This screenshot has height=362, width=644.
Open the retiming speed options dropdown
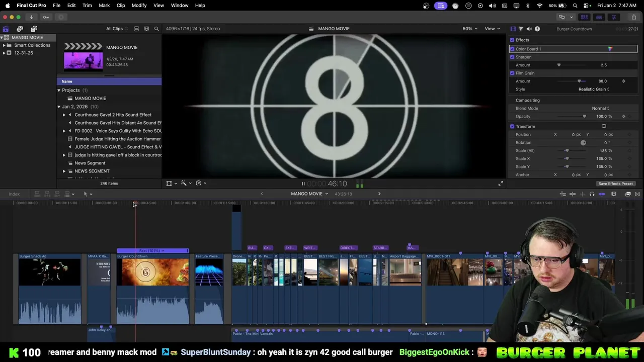201,184
